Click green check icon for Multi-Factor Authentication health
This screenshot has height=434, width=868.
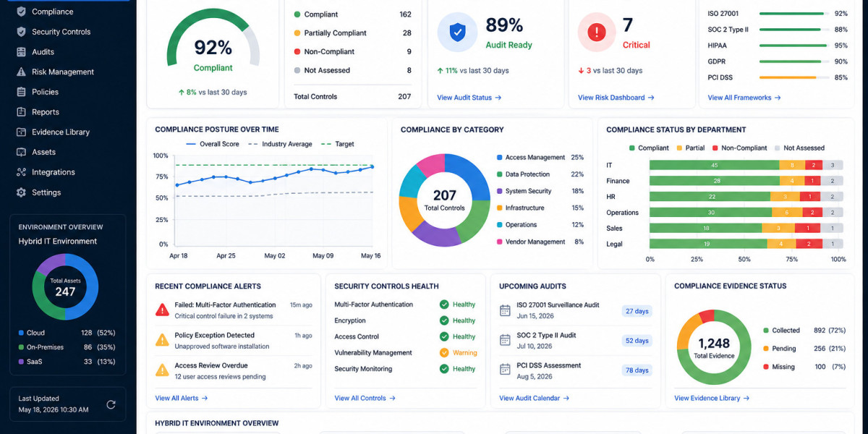(x=444, y=305)
